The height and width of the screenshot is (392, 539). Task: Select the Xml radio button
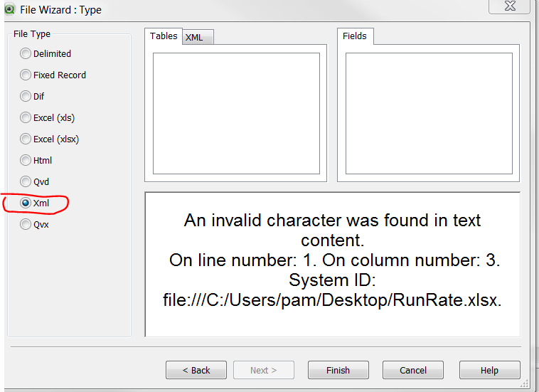click(x=26, y=203)
